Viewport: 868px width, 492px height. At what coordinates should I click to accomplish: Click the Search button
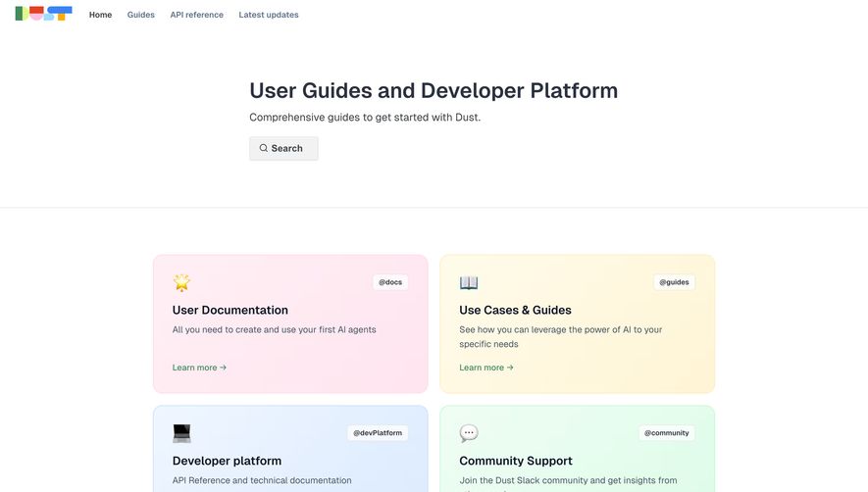coord(283,148)
